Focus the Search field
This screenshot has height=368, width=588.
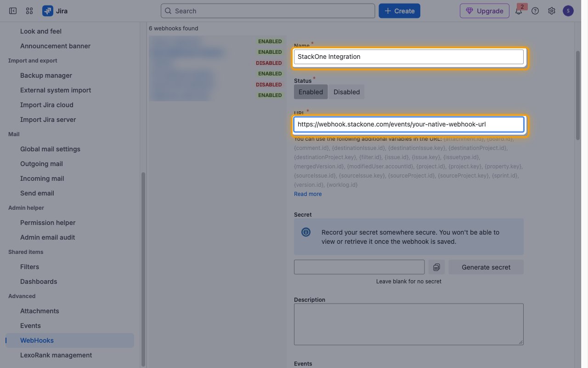coord(268,11)
